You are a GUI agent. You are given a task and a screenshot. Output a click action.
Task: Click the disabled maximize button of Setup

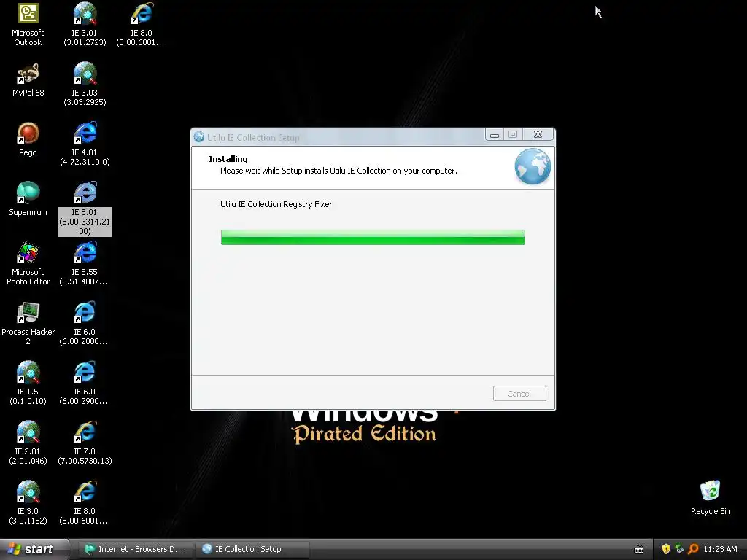click(x=513, y=135)
